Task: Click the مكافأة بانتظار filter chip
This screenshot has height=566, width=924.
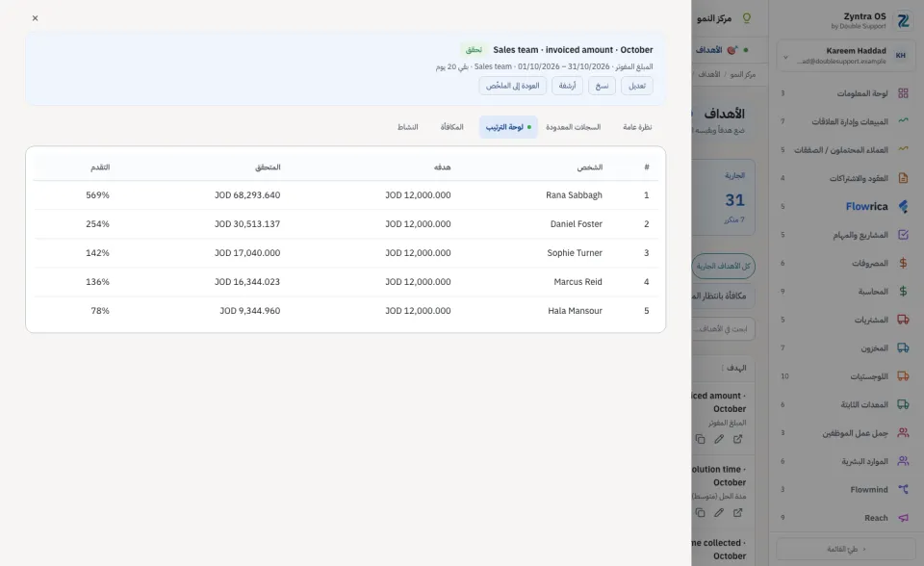Action: [723, 296]
